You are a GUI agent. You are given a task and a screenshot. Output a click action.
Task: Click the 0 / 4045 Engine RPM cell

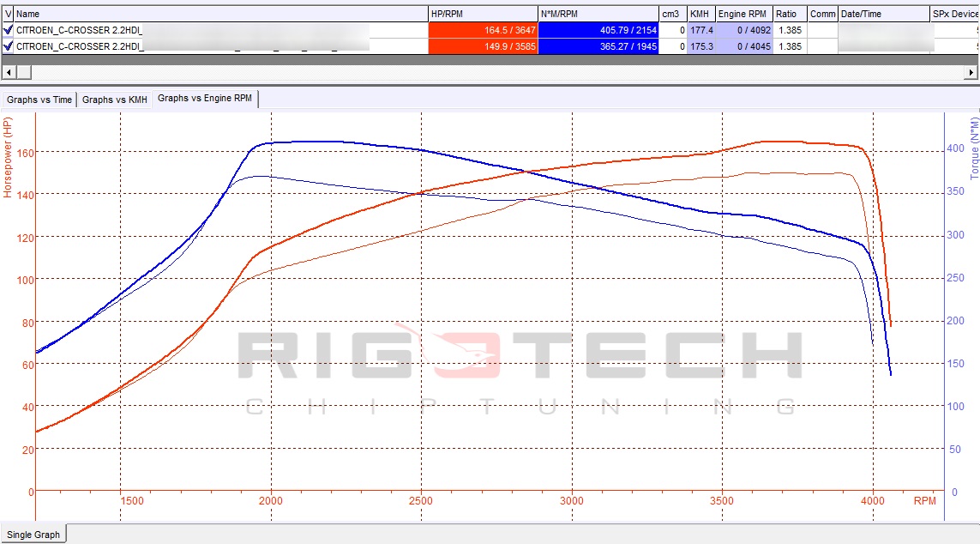coord(744,46)
